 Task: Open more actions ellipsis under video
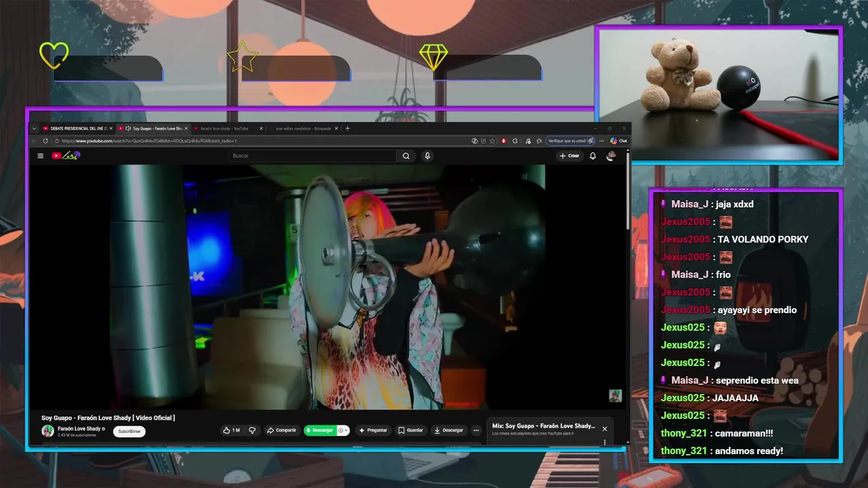(476, 430)
